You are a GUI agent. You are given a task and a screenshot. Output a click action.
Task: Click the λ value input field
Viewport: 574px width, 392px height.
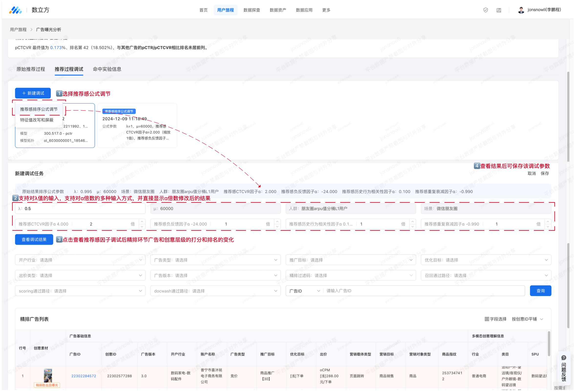pos(80,209)
